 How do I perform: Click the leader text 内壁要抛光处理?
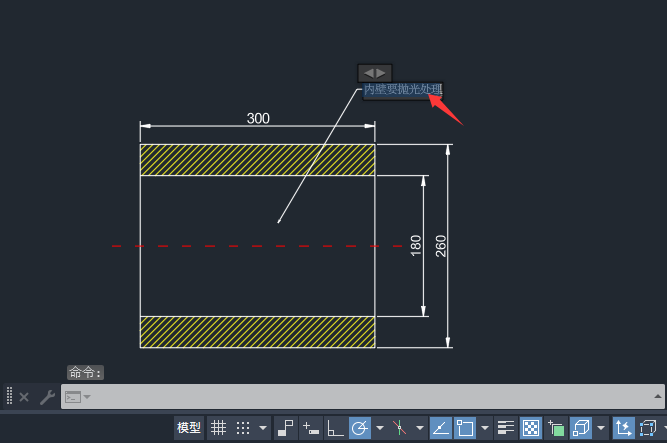pos(403,89)
